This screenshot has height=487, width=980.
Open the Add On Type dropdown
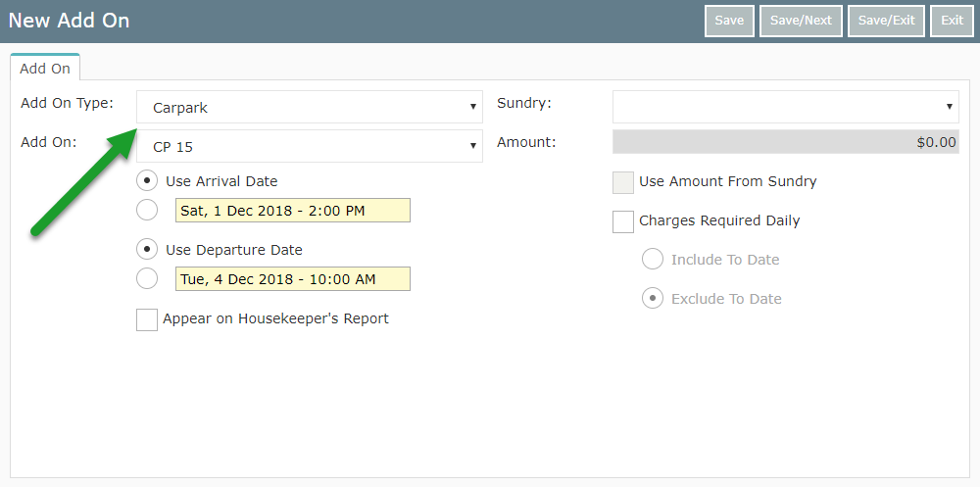pos(310,107)
